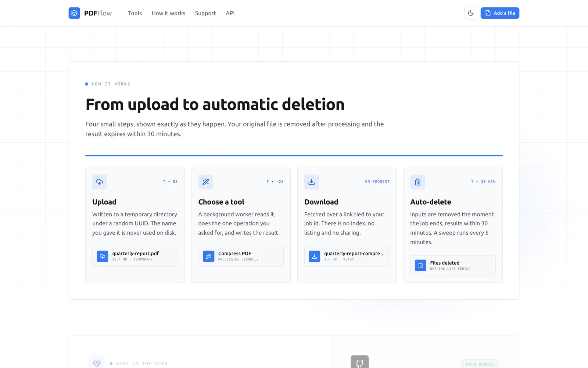Click the Files deleted label
Screen dimensions: 588x368
click(445, 263)
